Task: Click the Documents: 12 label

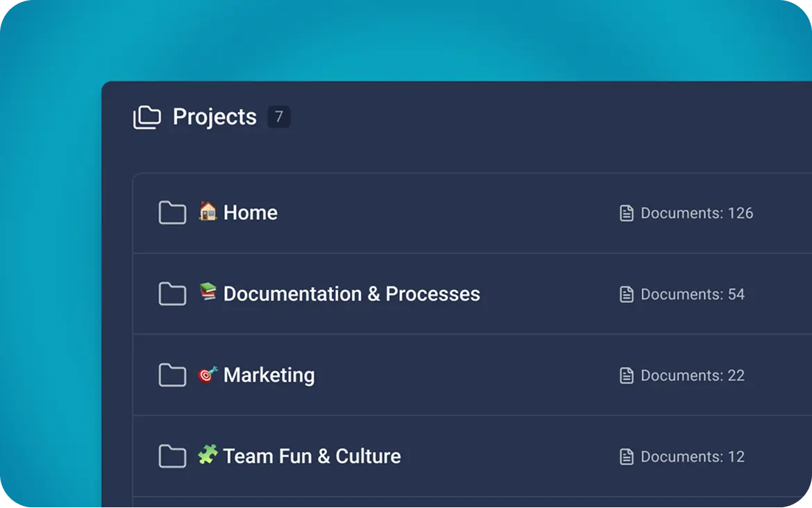Action: pos(692,457)
